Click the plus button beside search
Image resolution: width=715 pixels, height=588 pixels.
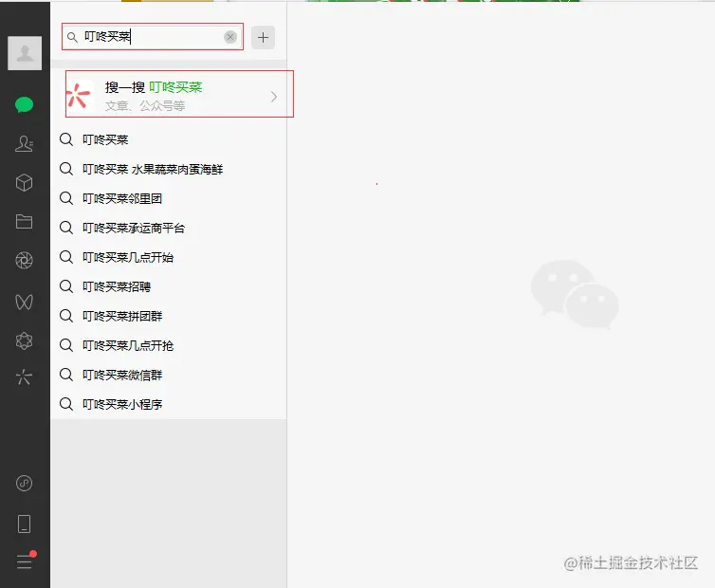[263, 37]
